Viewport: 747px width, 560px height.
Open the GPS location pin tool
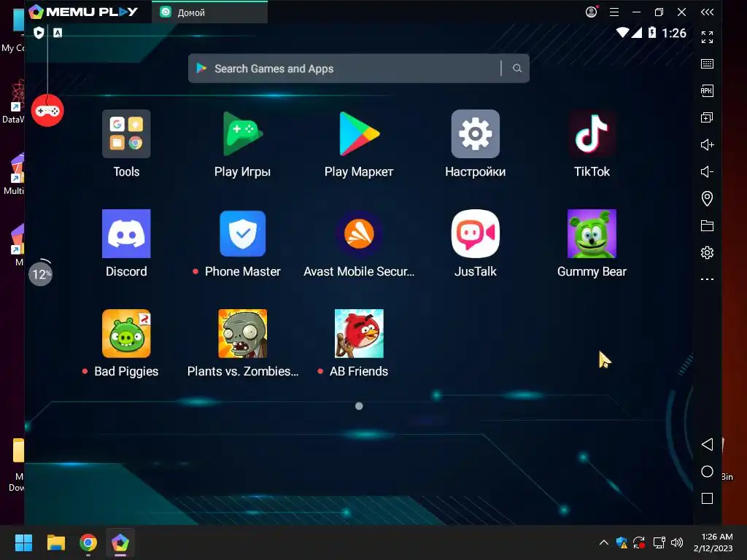[x=707, y=198]
